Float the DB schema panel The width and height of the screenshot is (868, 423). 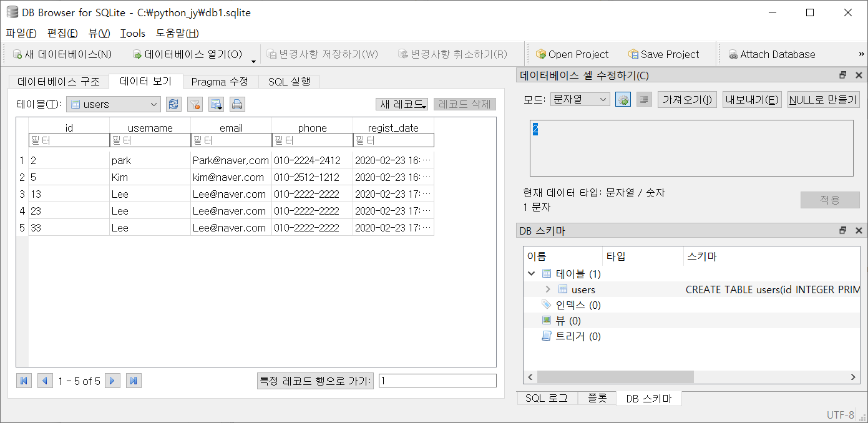pyautogui.click(x=843, y=231)
